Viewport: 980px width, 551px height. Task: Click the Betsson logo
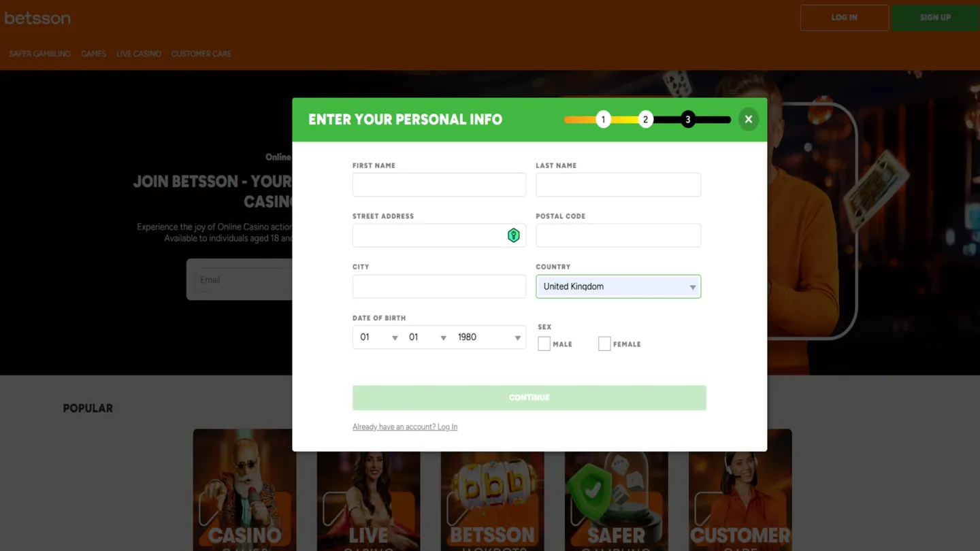[x=37, y=18]
